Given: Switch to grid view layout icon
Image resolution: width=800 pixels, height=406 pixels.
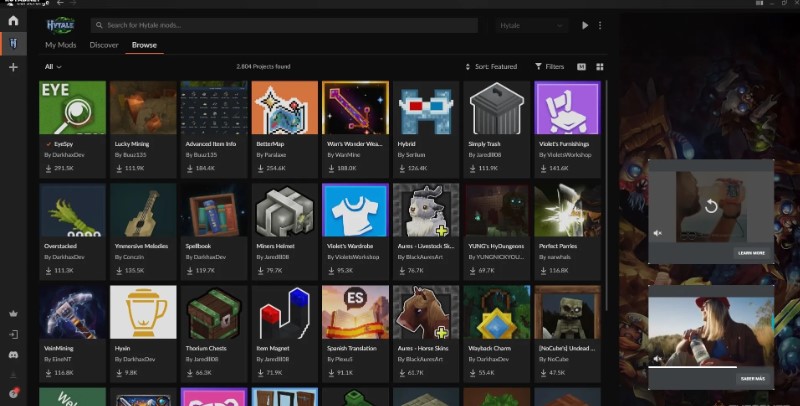Looking at the screenshot, I should point(600,67).
